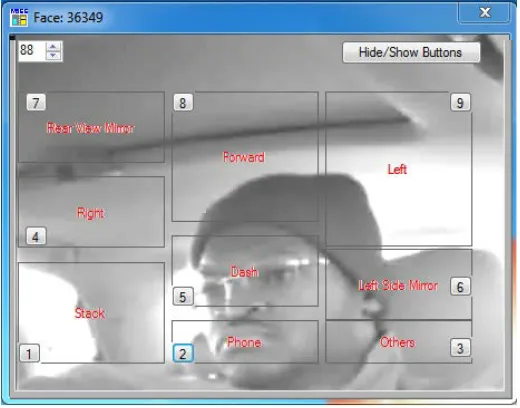
Task: Click the Stack region label
Action: (90, 313)
